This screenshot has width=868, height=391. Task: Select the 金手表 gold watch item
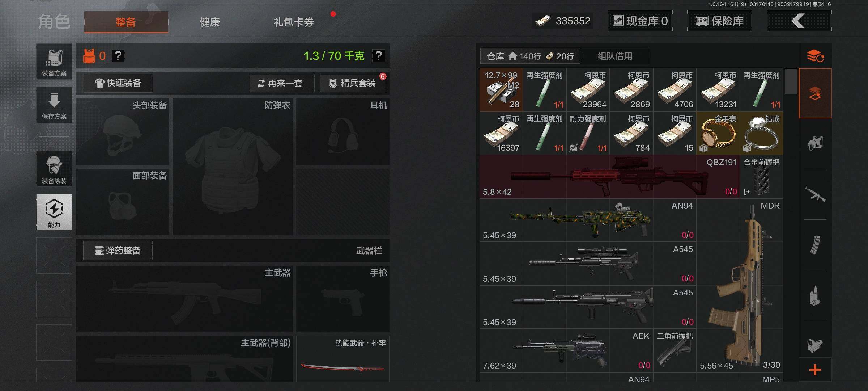[x=718, y=133]
